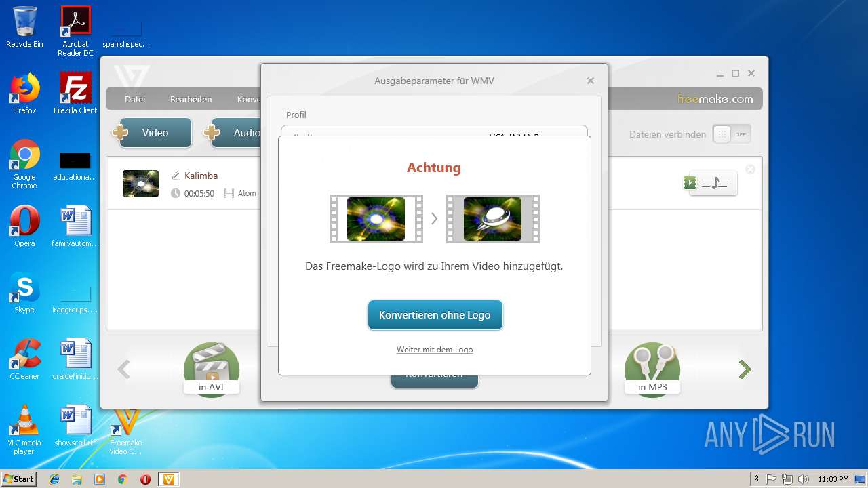Show hidden system tray icons

[x=757, y=479]
